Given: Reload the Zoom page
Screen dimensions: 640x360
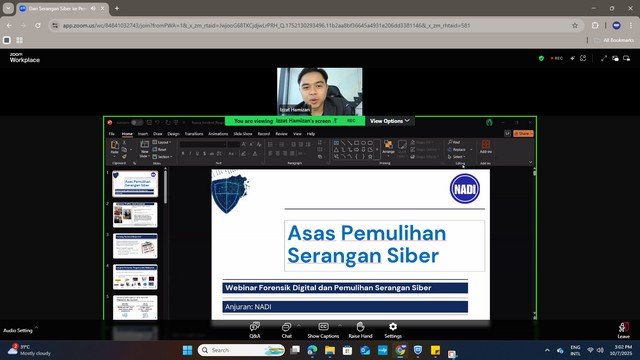Looking at the screenshot, I should click(38, 25).
